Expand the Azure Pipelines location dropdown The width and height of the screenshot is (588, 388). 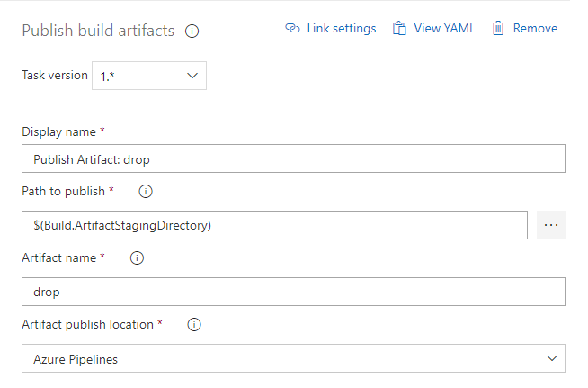pos(293,358)
